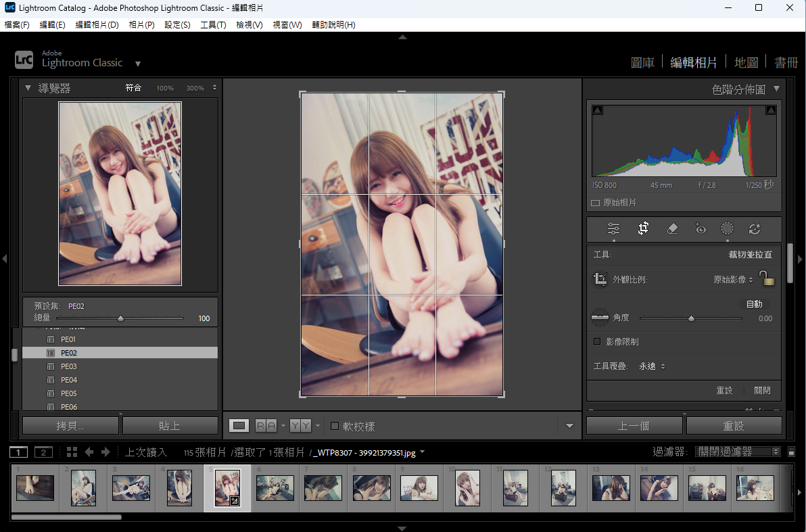
Task: Turn on 軟校樣 soft proofing checkbox
Action: 335,426
